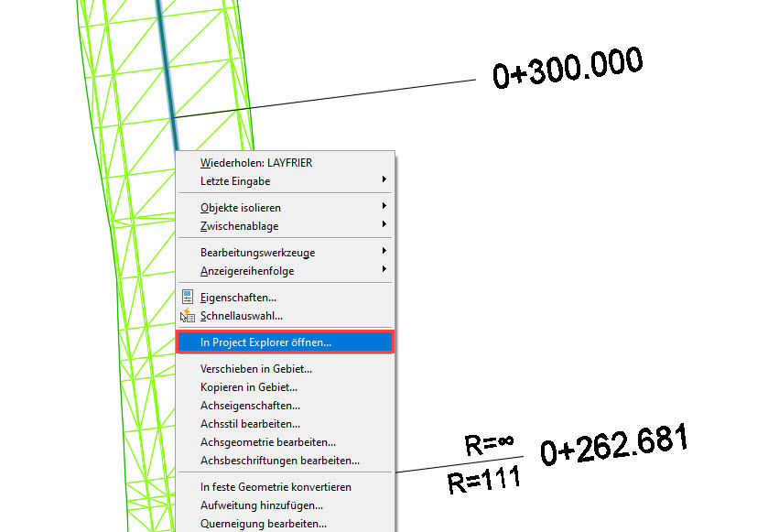Select Achsbeschriftungen bearbeiten
The height and width of the screenshot is (532, 779).
pyautogui.click(x=279, y=461)
